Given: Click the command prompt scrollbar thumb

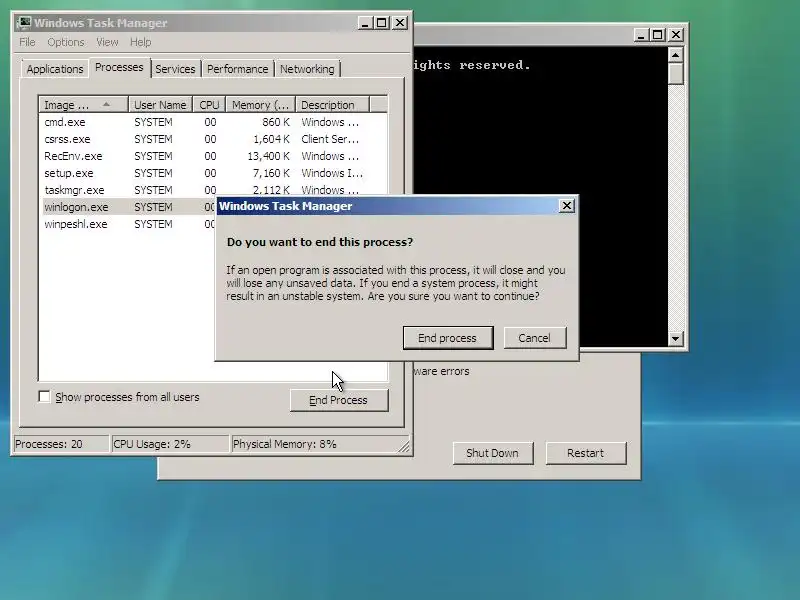Looking at the screenshot, I should (x=676, y=73).
